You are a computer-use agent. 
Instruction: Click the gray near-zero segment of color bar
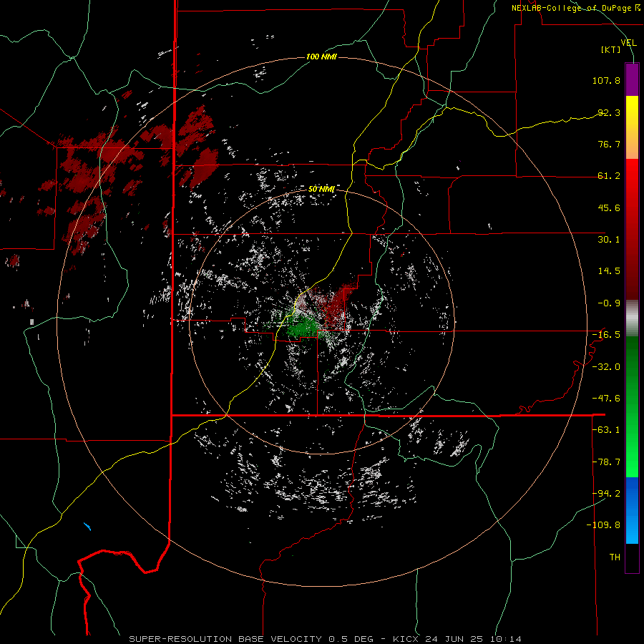click(632, 318)
